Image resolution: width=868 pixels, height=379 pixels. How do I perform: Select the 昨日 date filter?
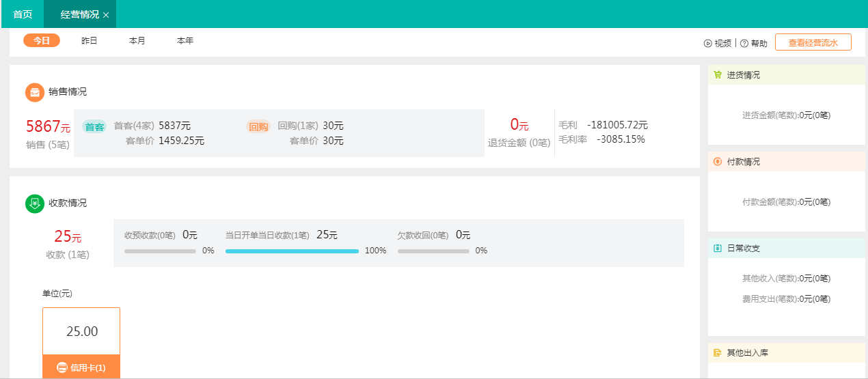tap(90, 41)
